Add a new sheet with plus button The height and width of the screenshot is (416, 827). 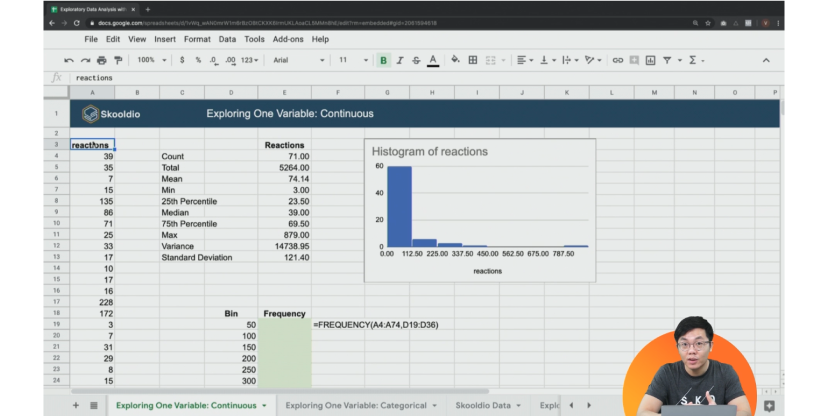[75, 405]
